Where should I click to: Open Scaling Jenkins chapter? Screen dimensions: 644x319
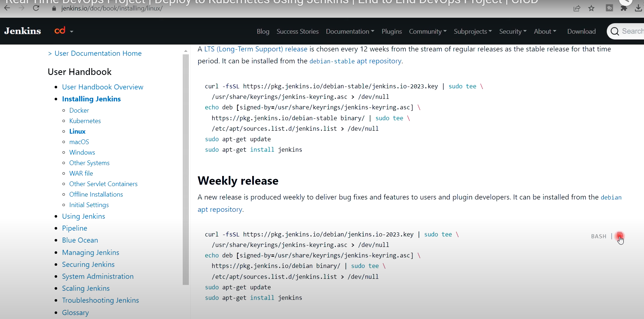(x=86, y=288)
